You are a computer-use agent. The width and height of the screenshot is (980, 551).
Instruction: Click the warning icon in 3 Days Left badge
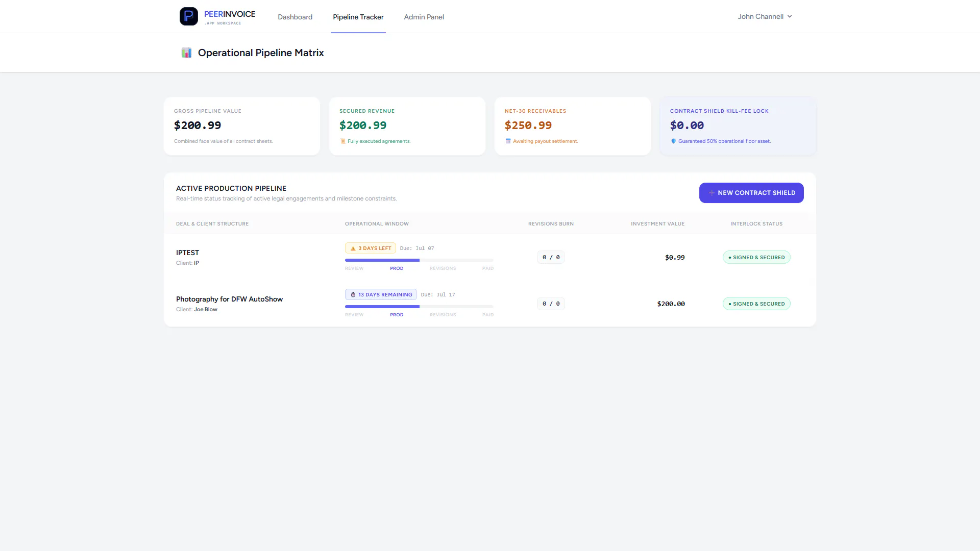tap(353, 248)
